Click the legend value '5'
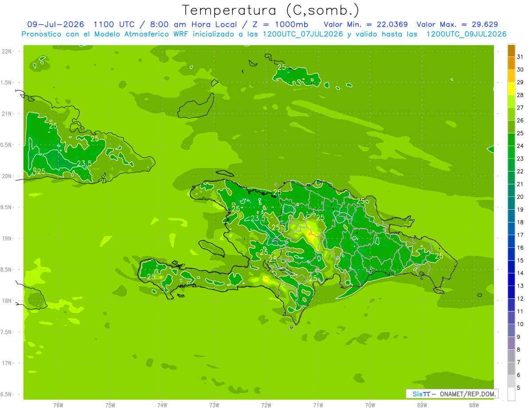 519,388
